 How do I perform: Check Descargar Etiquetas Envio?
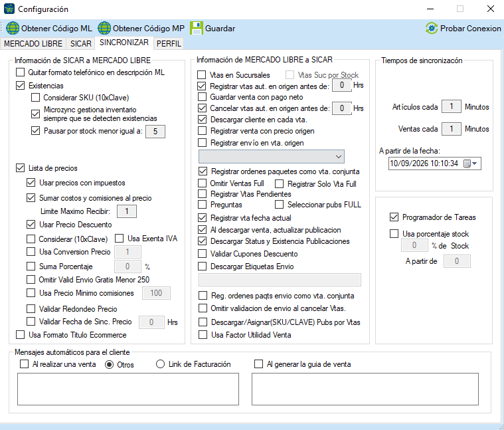202,267
